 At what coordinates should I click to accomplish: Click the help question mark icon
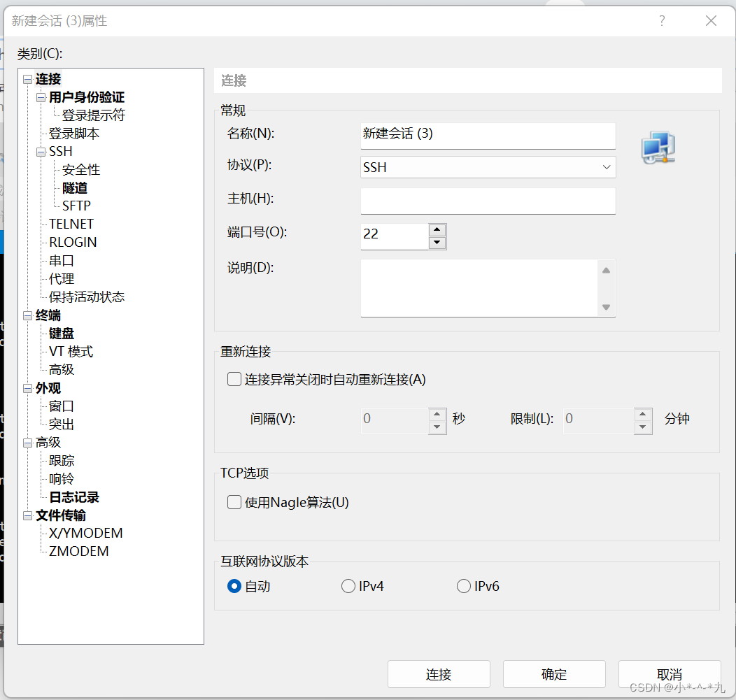pos(662,21)
